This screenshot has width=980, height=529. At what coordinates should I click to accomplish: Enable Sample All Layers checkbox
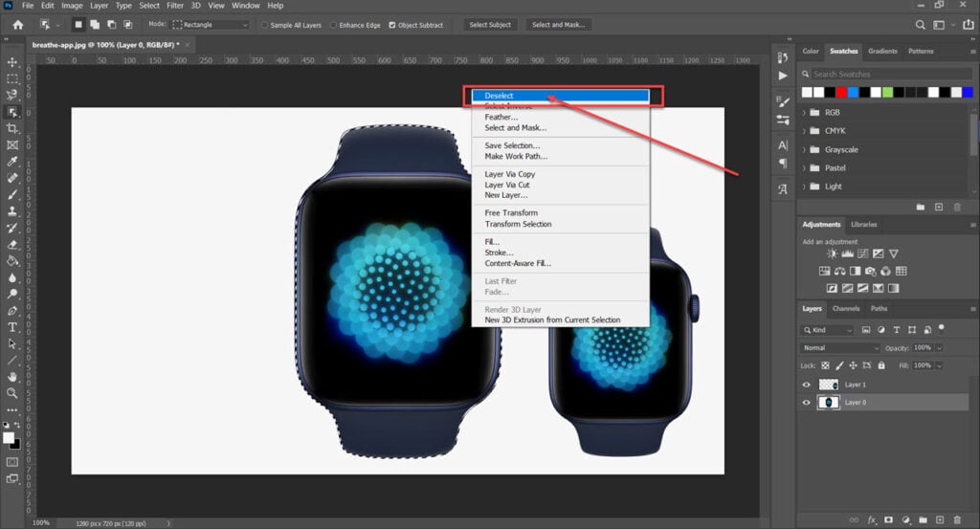[265, 25]
